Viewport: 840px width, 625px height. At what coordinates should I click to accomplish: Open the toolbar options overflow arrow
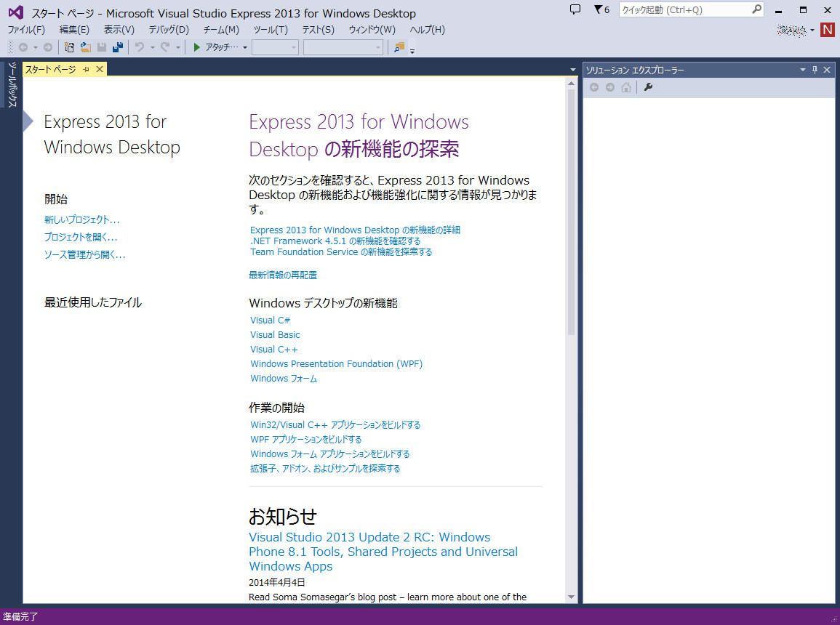coord(412,51)
